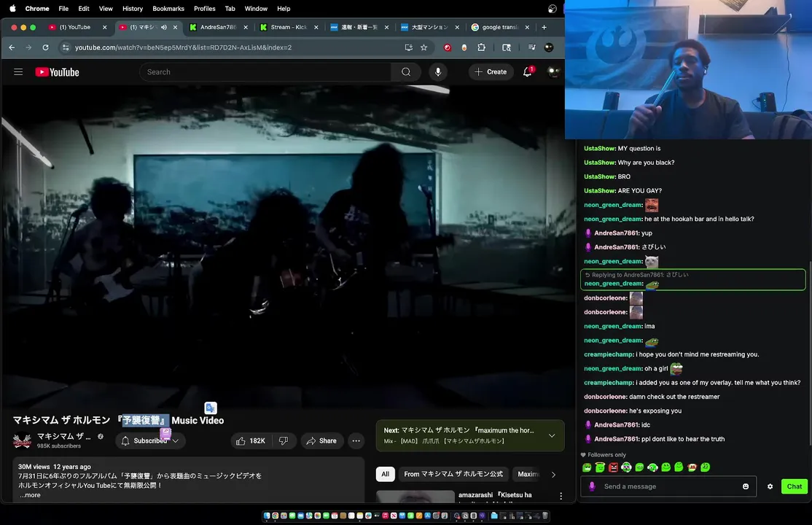Expand the Subscribed options chevron
812x525 pixels.
176,440
